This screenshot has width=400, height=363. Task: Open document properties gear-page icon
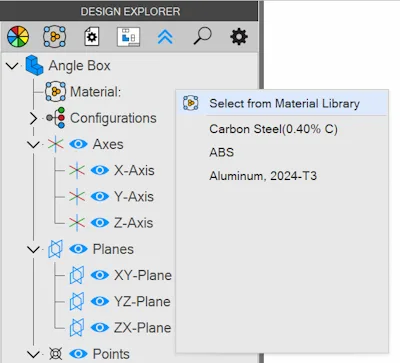(x=91, y=36)
